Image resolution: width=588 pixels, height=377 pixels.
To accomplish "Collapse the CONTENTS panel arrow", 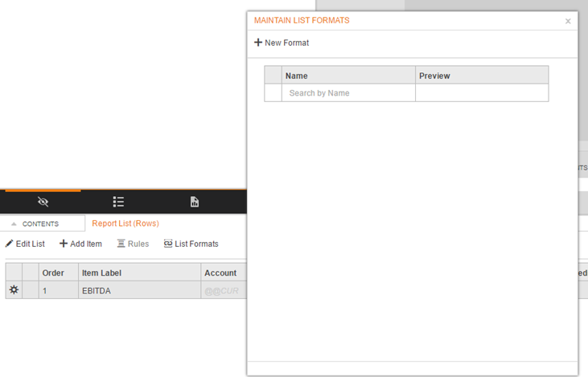I will tap(14, 224).
